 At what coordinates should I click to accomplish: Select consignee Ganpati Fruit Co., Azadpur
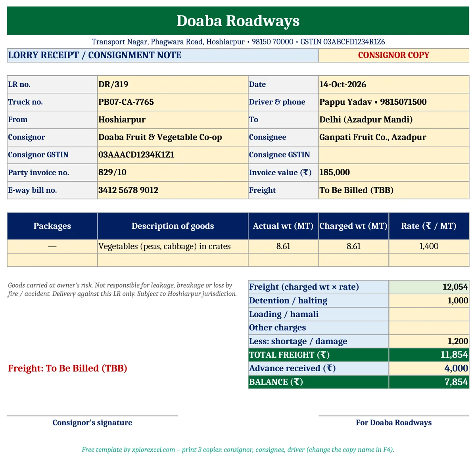click(x=394, y=137)
